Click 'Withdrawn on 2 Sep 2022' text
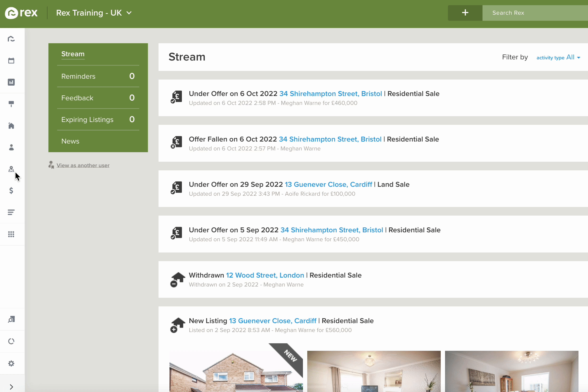The width and height of the screenshot is (588, 392). [x=223, y=285]
